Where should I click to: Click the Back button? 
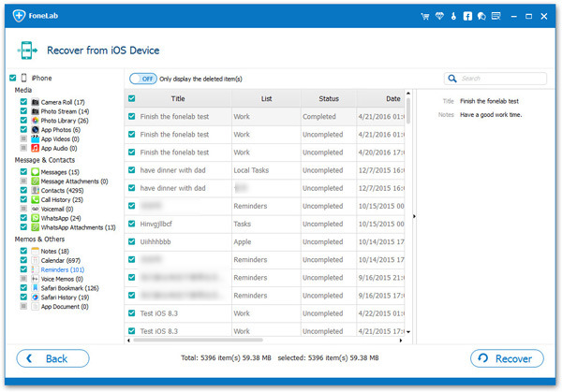[52, 358]
